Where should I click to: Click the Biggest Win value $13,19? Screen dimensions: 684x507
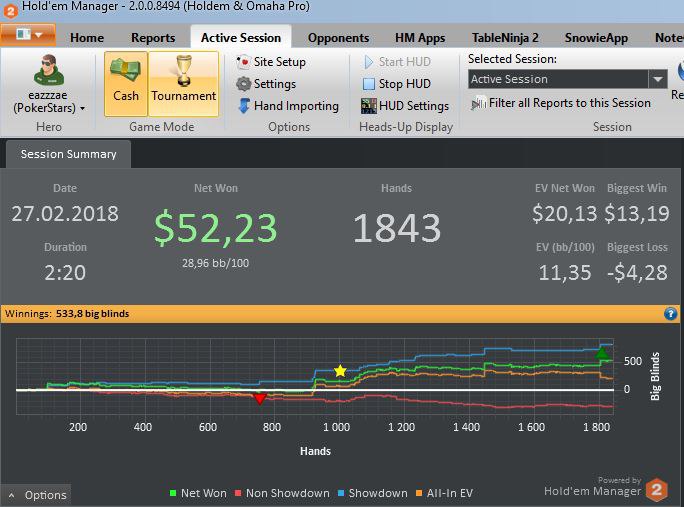point(637,214)
